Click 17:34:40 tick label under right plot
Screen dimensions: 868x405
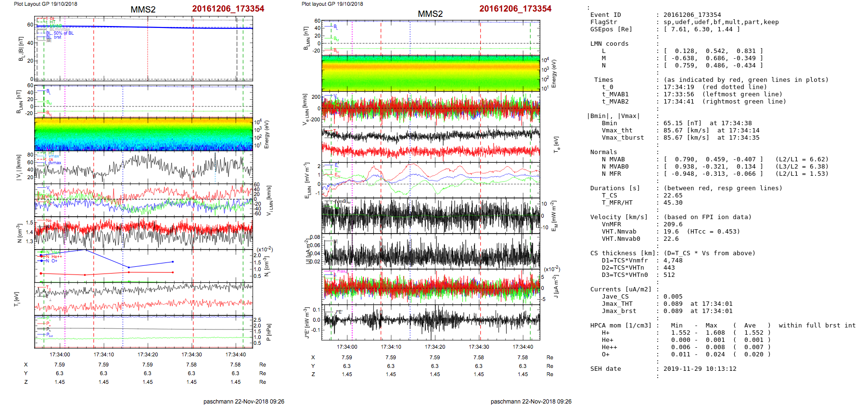click(x=523, y=347)
